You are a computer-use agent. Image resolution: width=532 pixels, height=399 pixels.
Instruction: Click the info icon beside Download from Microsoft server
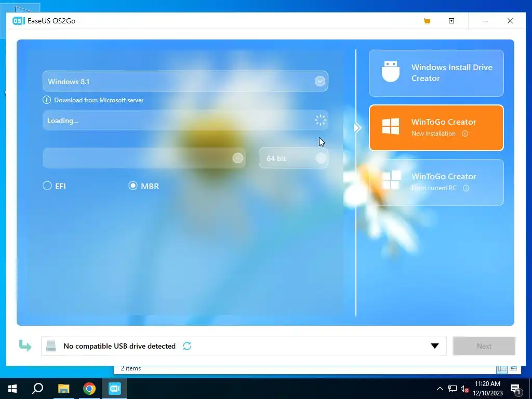pyautogui.click(x=46, y=100)
